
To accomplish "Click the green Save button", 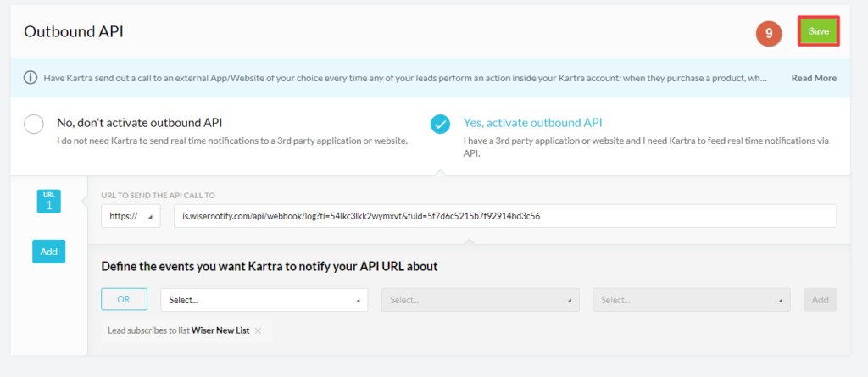I will pyautogui.click(x=818, y=31).
